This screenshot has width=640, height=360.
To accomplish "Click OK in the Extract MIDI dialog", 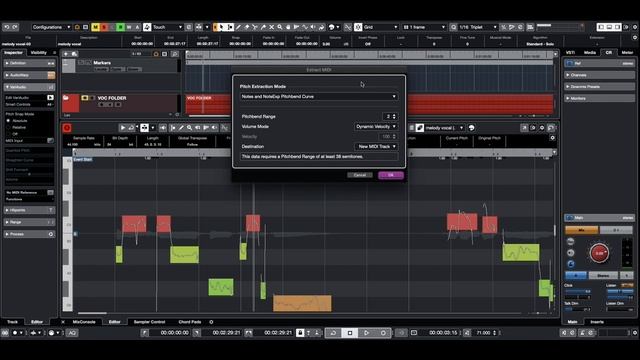I will click(391, 175).
